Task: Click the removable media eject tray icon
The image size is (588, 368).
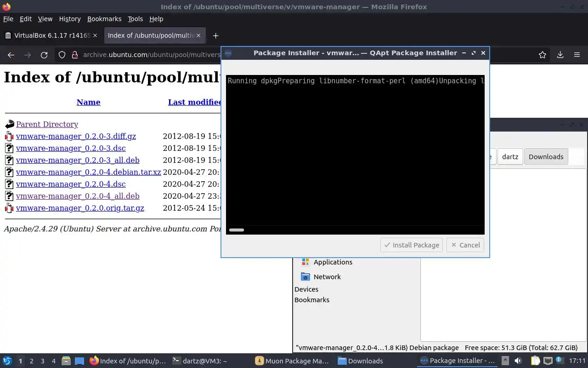Action: tap(505, 361)
